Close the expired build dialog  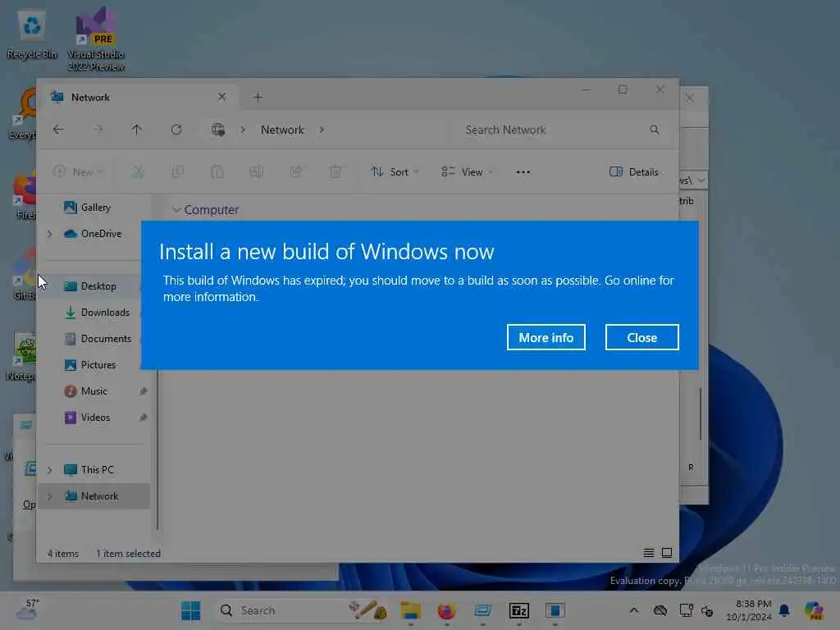pos(641,337)
